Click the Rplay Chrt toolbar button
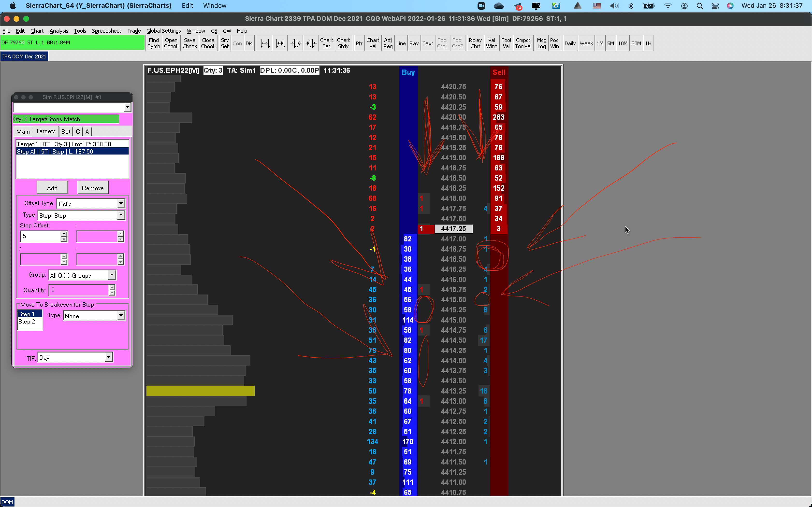812x507 pixels. tap(475, 43)
